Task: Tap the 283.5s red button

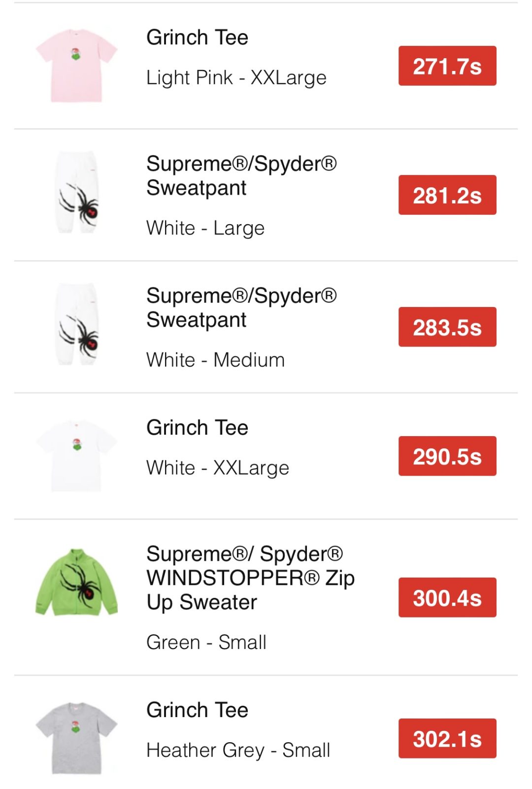Action: (447, 327)
